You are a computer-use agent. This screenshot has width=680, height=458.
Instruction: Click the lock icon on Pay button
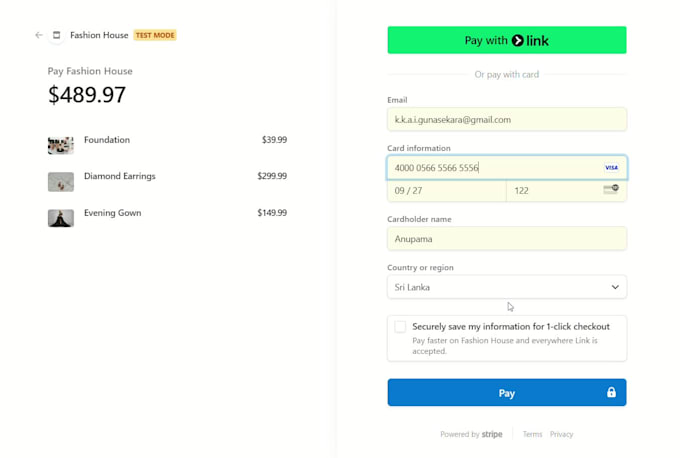click(x=611, y=393)
